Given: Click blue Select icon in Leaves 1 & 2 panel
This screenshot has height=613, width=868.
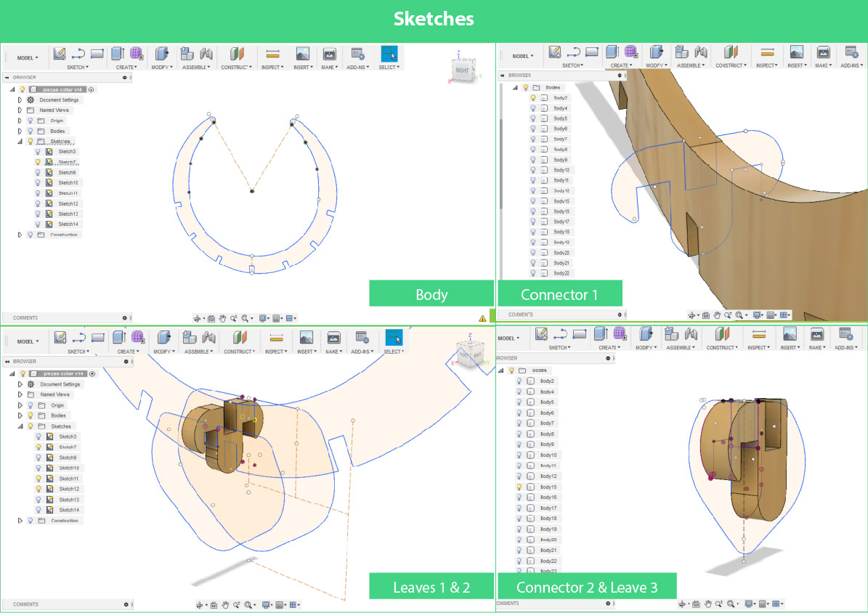Looking at the screenshot, I should [394, 337].
